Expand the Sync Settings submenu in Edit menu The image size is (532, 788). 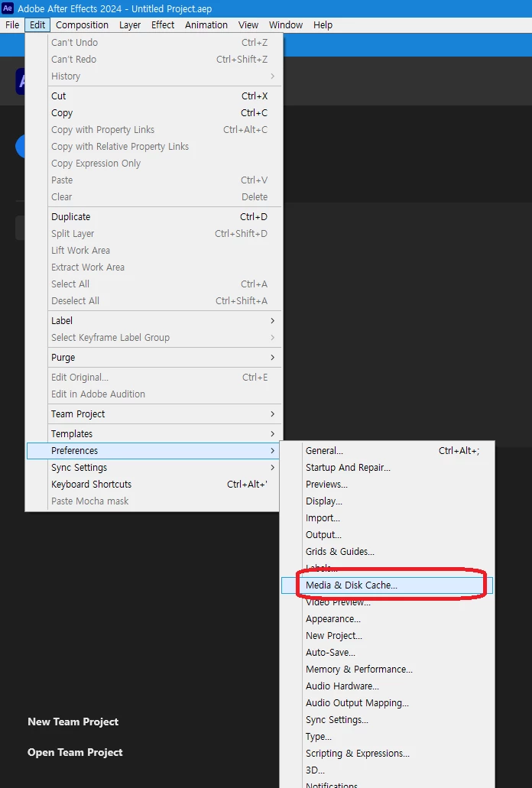pos(154,467)
